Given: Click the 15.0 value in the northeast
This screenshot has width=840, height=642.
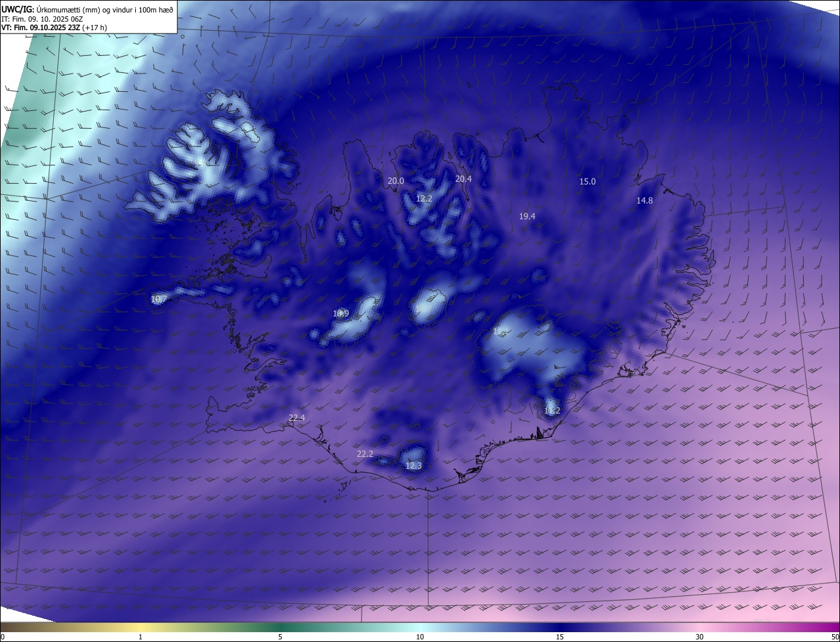Looking at the screenshot, I should pos(587,182).
